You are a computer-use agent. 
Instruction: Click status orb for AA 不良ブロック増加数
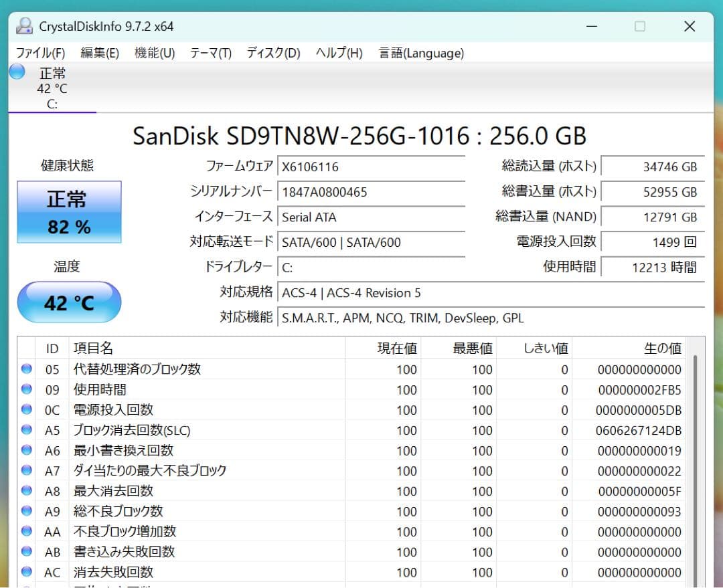[x=27, y=531]
